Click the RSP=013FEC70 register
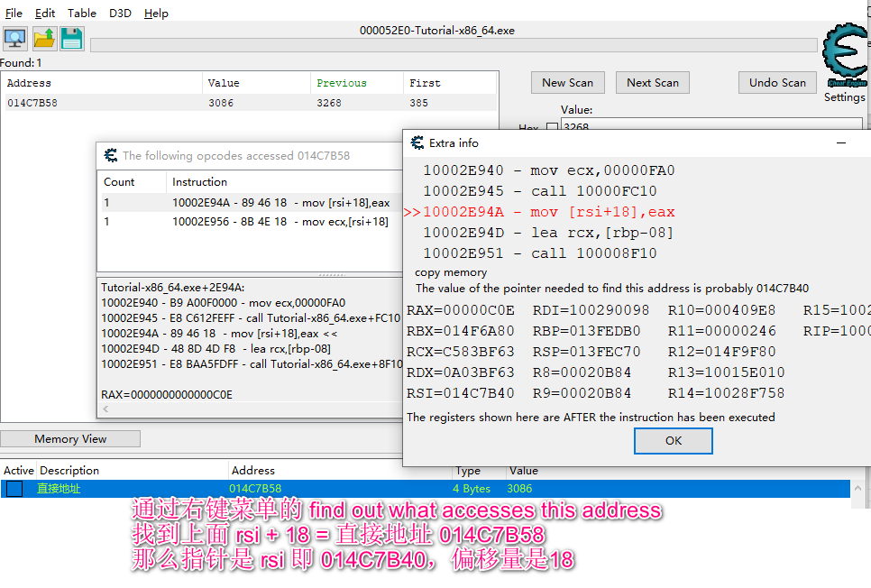Screen dimensions: 871x588 [x=587, y=351]
